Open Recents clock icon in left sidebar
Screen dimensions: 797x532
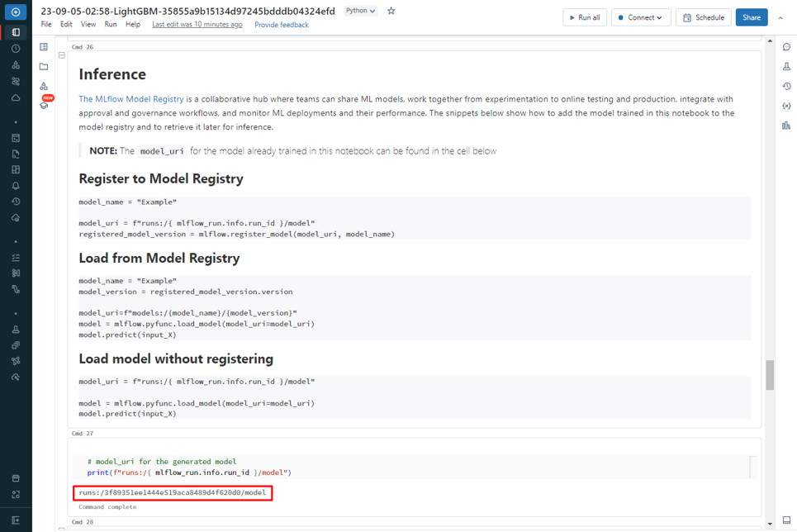coord(16,49)
